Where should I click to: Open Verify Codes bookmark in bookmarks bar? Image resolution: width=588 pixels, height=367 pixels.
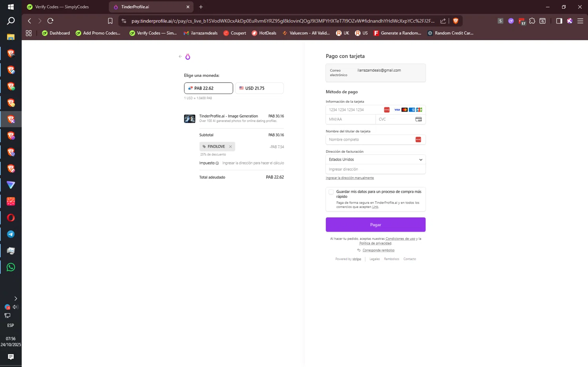[x=153, y=33]
